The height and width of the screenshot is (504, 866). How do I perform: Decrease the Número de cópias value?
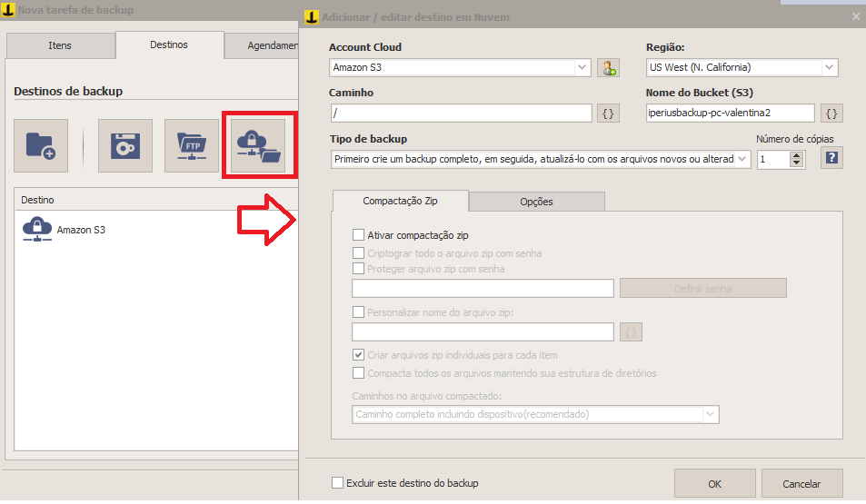[796, 163]
